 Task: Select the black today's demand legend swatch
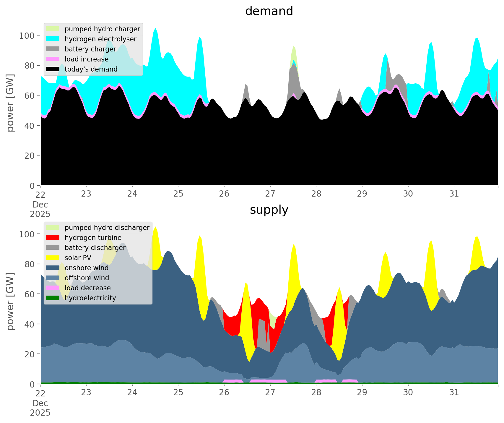coord(53,69)
